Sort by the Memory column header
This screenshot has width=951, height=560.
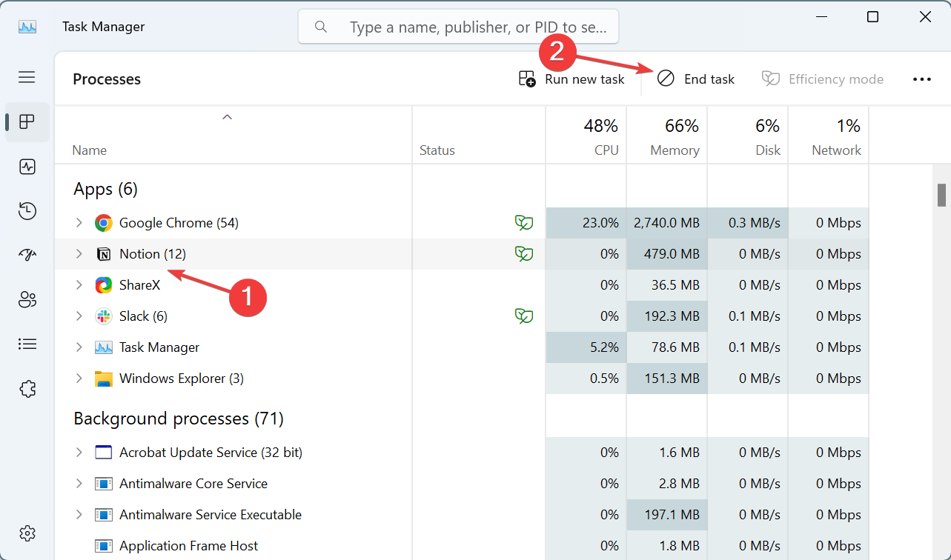point(667,135)
